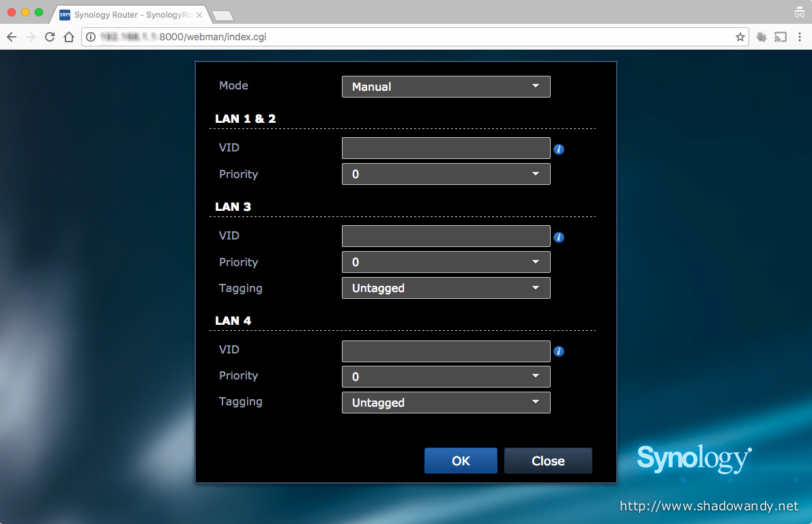Go to browser home page icon
Viewport: 812px width, 524px height.
click(x=69, y=37)
